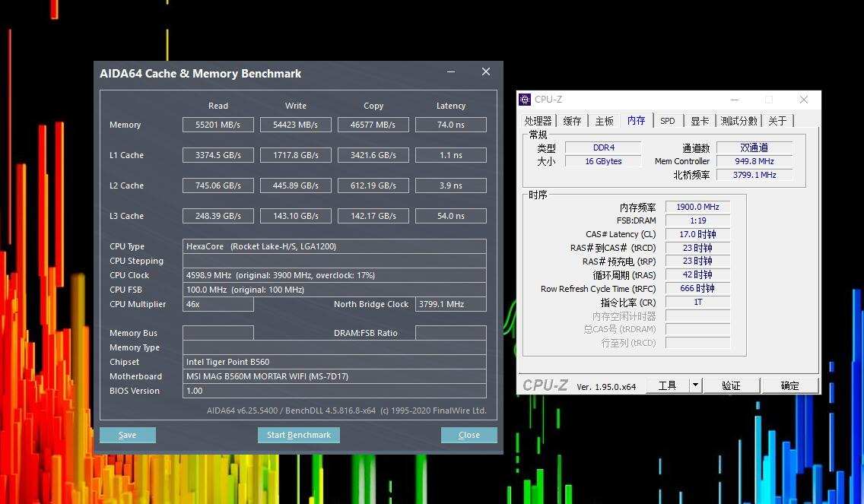Minimize the CPU-Z window
864x504 pixels.
734,100
